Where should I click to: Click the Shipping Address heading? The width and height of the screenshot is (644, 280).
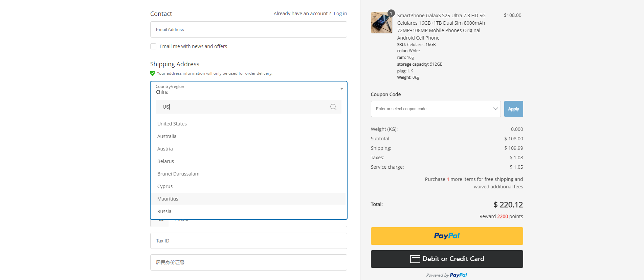coord(175,64)
